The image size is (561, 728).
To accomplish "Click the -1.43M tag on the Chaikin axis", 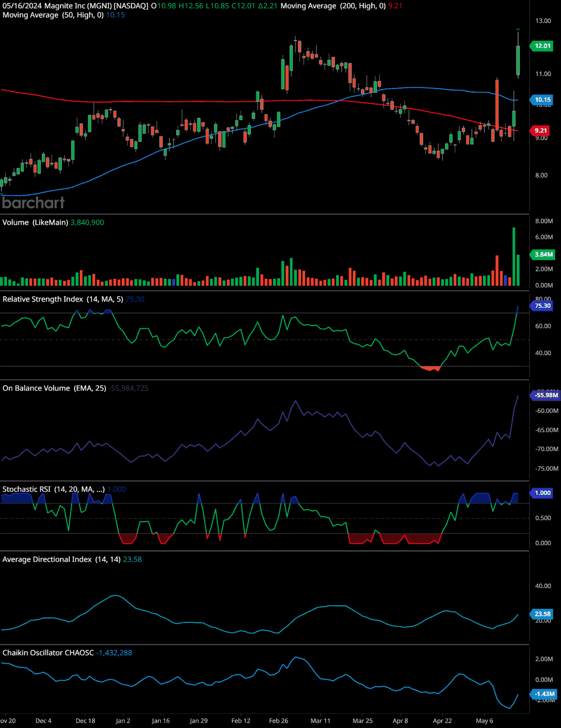I will [544, 694].
